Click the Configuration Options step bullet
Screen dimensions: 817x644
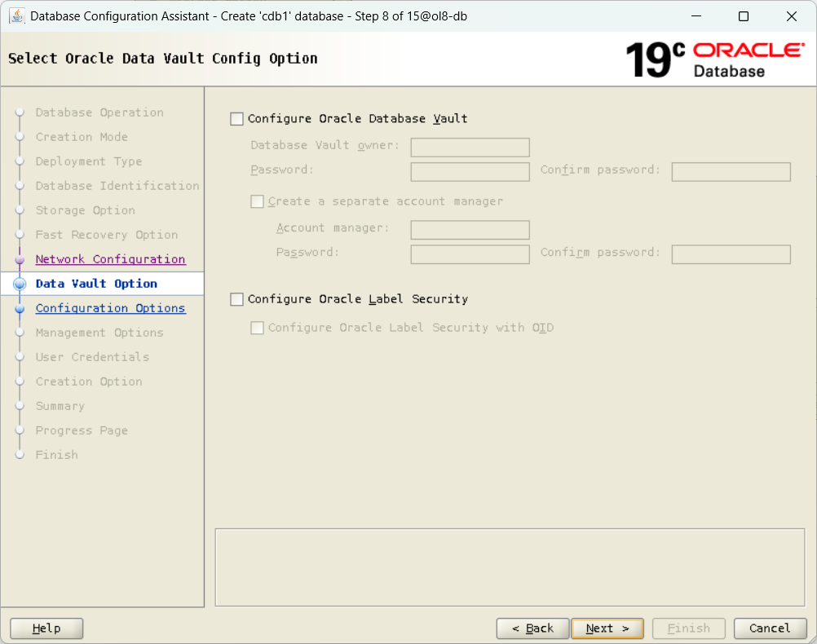(20, 308)
